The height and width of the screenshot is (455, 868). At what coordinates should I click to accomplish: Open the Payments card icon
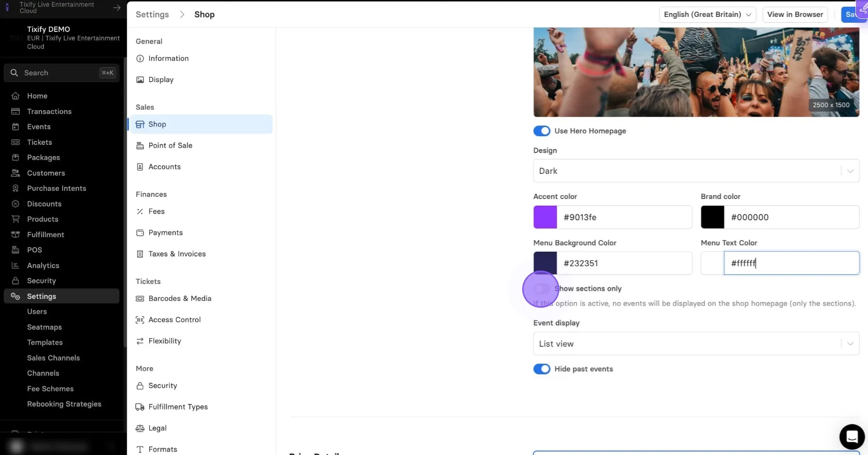(140, 232)
